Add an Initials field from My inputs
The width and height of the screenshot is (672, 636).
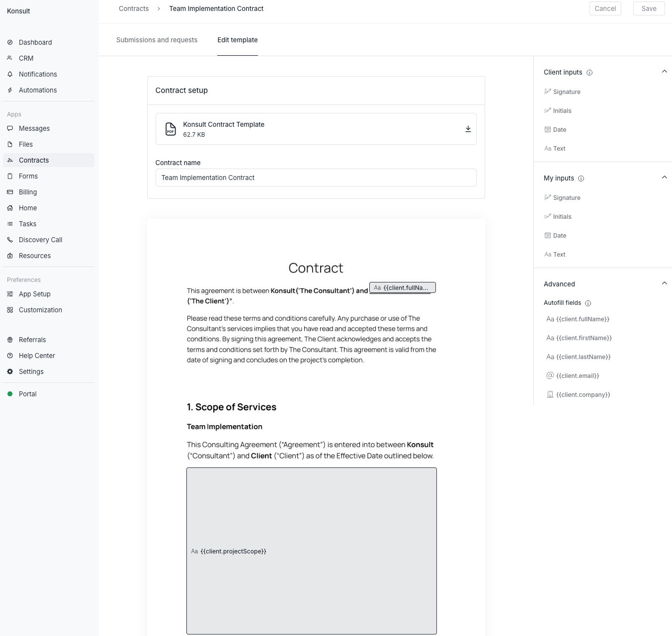pos(563,216)
